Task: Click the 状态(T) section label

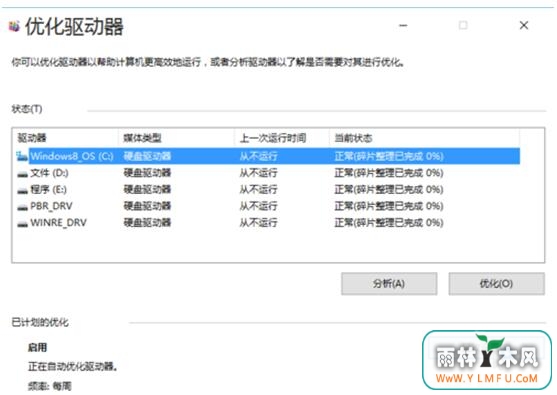Action: [x=27, y=109]
